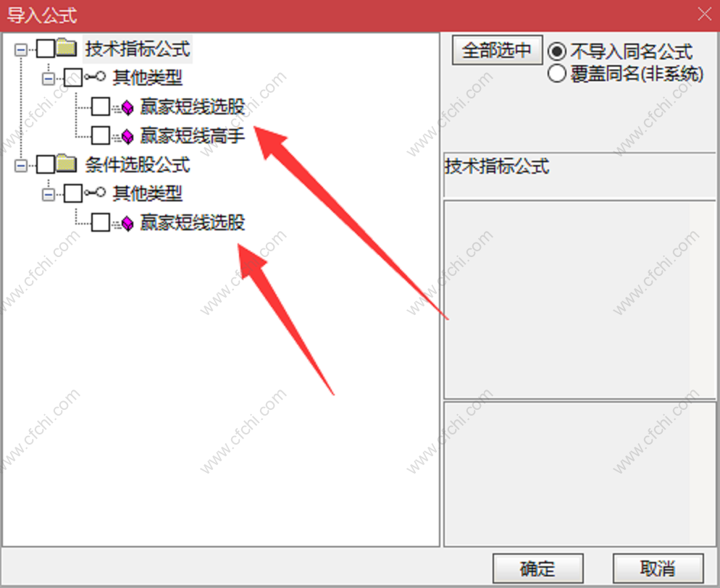Close the 导入公式 dialog with X
Image resolution: width=720 pixels, height=588 pixels.
click(x=704, y=14)
